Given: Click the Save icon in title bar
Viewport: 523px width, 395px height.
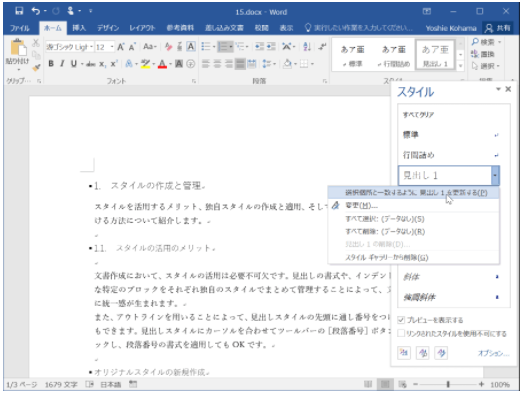Looking at the screenshot, I should tap(19, 11).
